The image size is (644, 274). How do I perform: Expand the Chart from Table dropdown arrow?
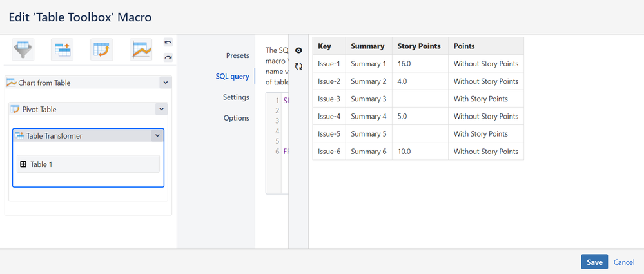point(165,83)
